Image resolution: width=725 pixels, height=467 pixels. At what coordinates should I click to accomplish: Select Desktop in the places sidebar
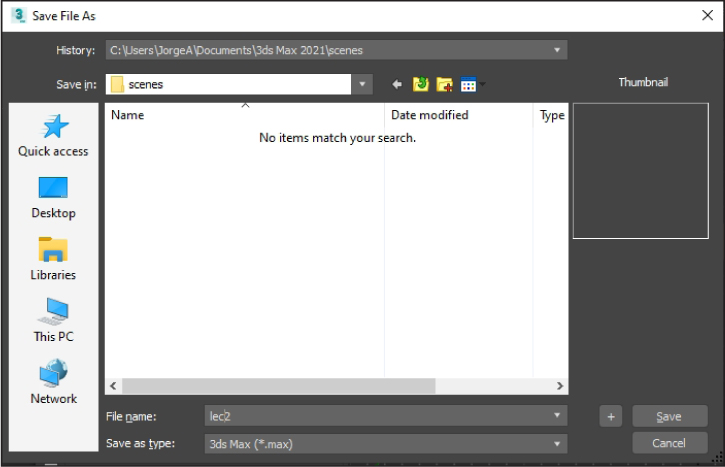click(53, 198)
